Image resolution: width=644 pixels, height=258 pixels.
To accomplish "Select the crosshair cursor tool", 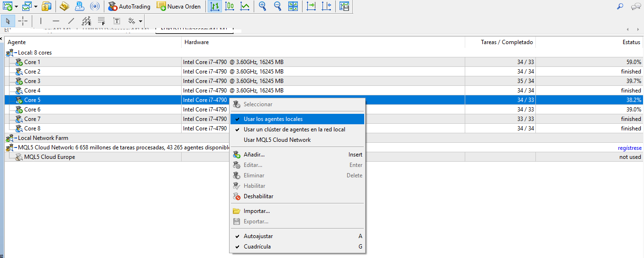I will pos(23,21).
